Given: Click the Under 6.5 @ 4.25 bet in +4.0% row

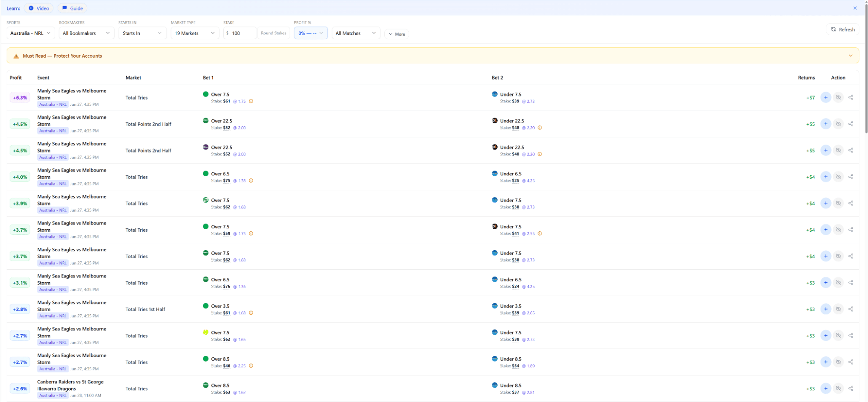Looking at the screenshot, I should click(x=513, y=177).
